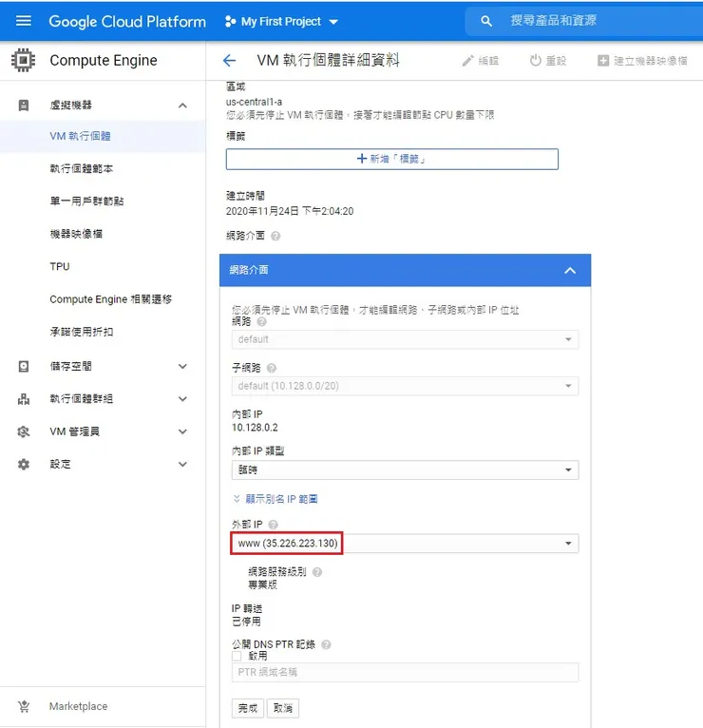Show help for 網路 field
The height and width of the screenshot is (728, 703).
(x=261, y=321)
